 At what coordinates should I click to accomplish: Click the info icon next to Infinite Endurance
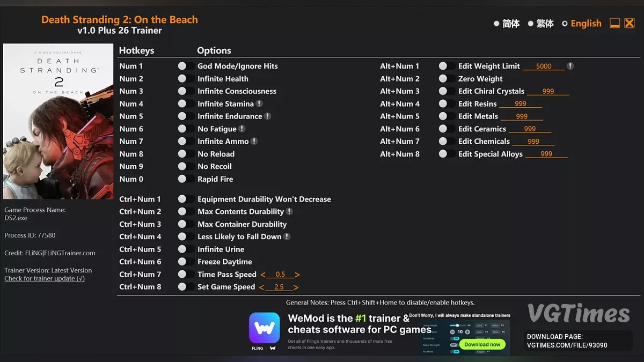click(x=268, y=116)
